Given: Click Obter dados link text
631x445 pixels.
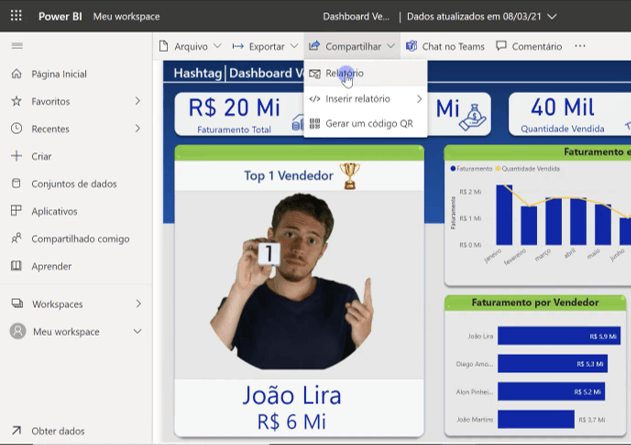Looking at the screenshot, I should click(x=58, y=431).
